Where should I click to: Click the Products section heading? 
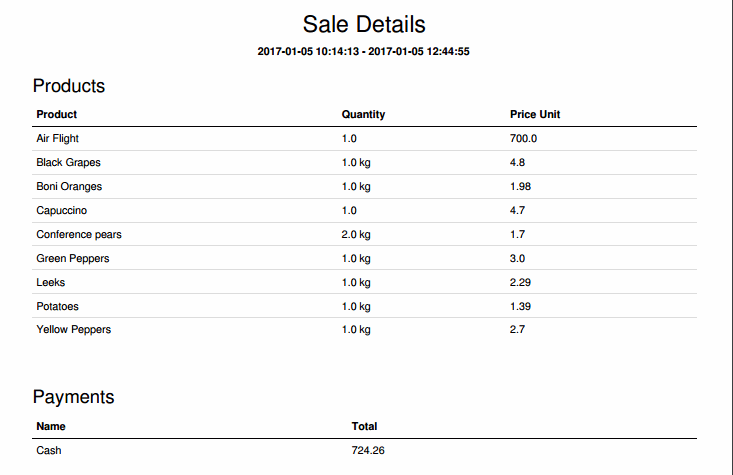point(69,86)
